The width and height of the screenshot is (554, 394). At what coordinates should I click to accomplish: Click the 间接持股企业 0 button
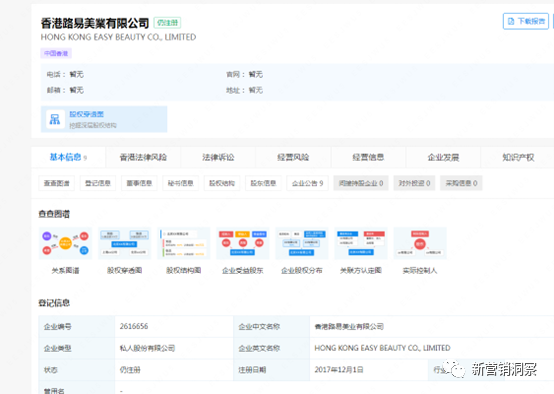tap(361, 183)
